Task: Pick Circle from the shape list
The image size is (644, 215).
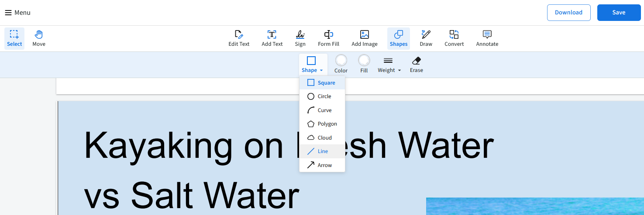Action: [322, 96]
